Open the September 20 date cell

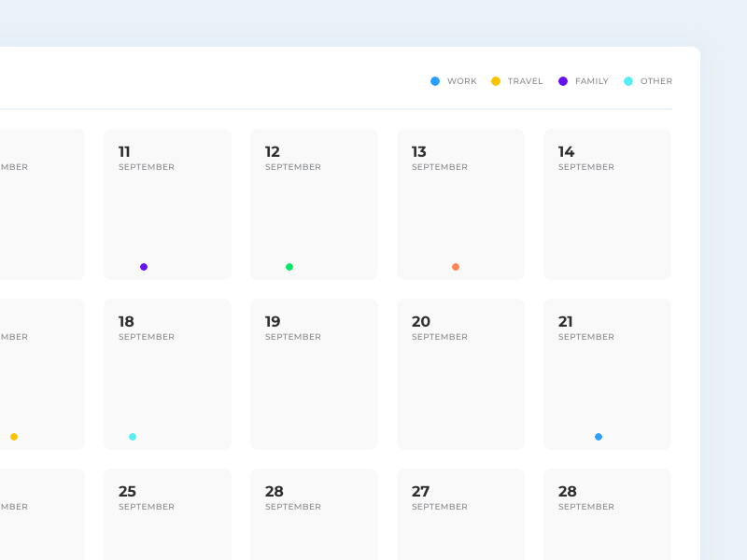point(460,373)
